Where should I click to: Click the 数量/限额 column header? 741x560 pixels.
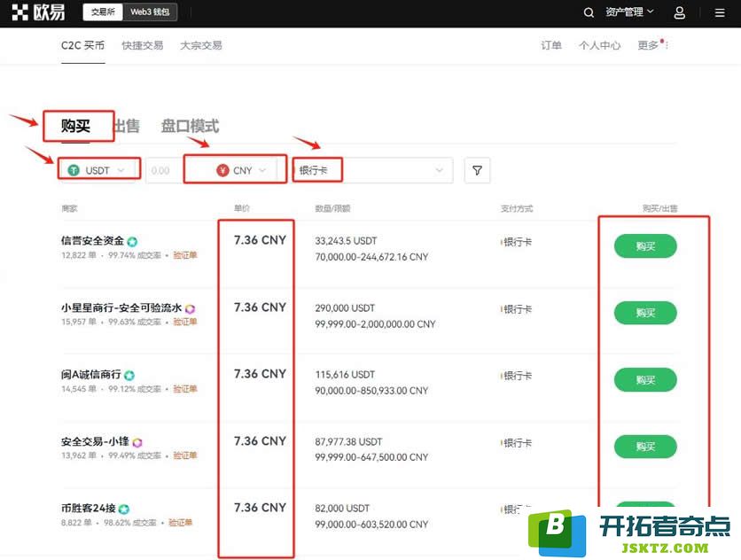click(x=332, y=208)
